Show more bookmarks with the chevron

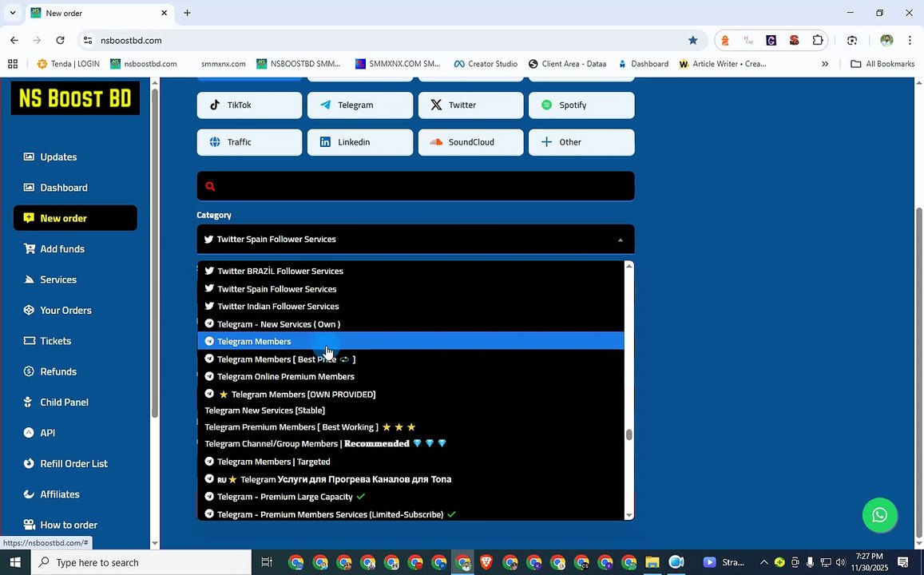click(x=825, y=64)
